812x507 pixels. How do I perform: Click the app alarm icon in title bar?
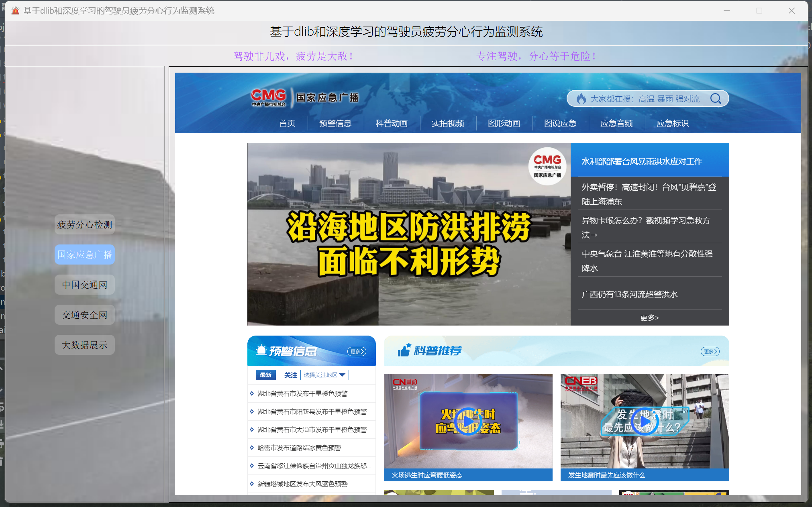point(15,10)
